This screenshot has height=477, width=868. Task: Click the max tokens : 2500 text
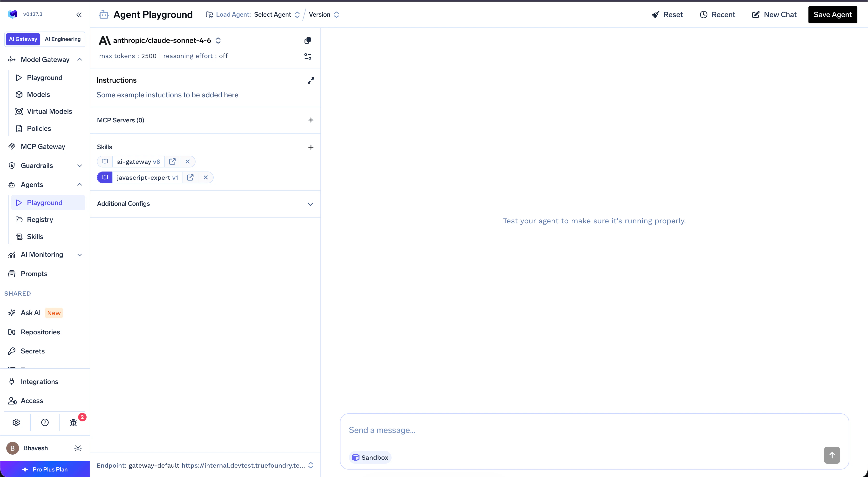pyautogui.click(x=128, y=56)
